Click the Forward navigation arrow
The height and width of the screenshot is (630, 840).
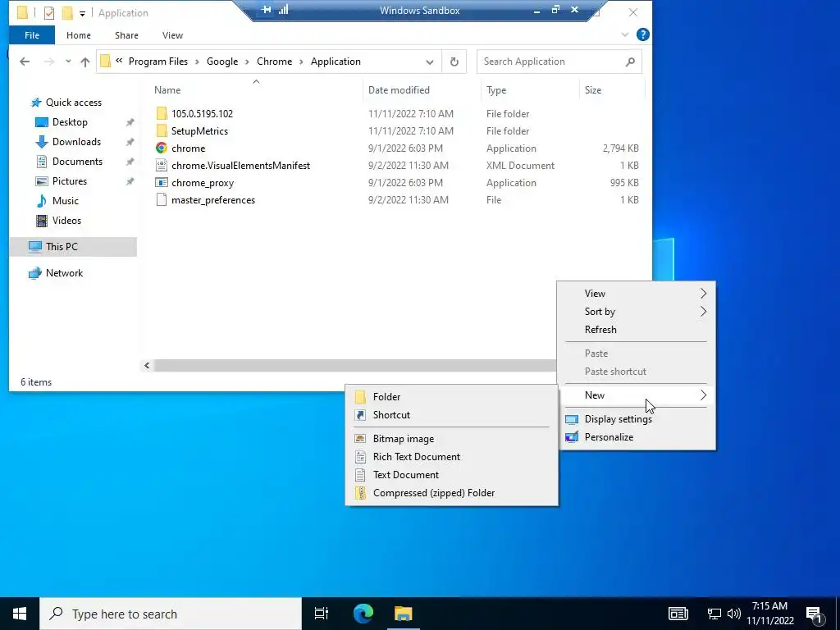[x=49, y=62]
